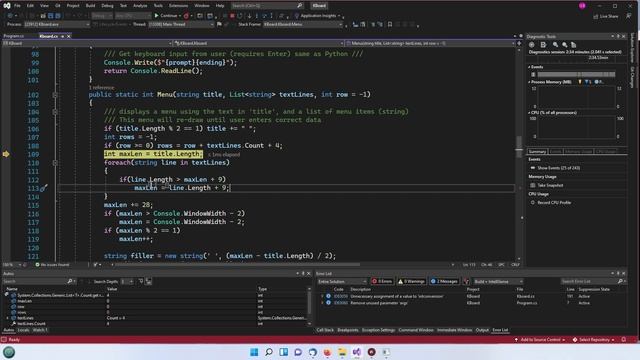Click Record CPU Profile text
Screen dimensions: 640x360
[554, 202]
